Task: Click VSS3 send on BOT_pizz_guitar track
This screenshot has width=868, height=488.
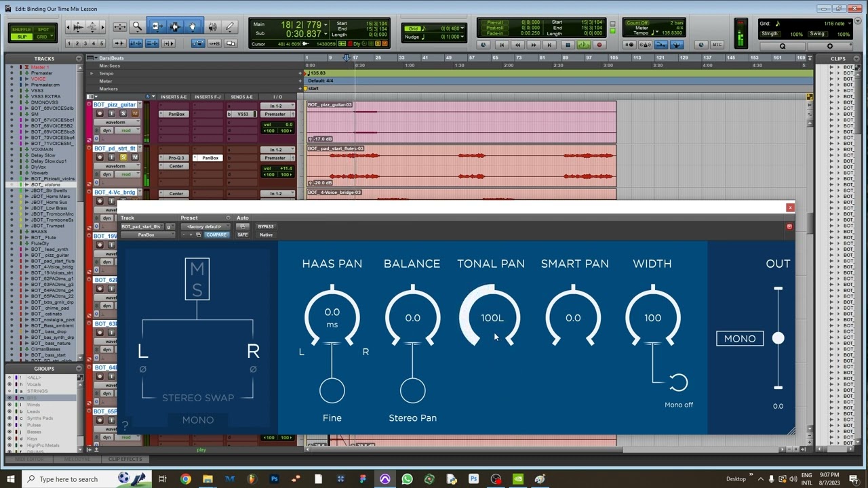Action: (241, 114)
